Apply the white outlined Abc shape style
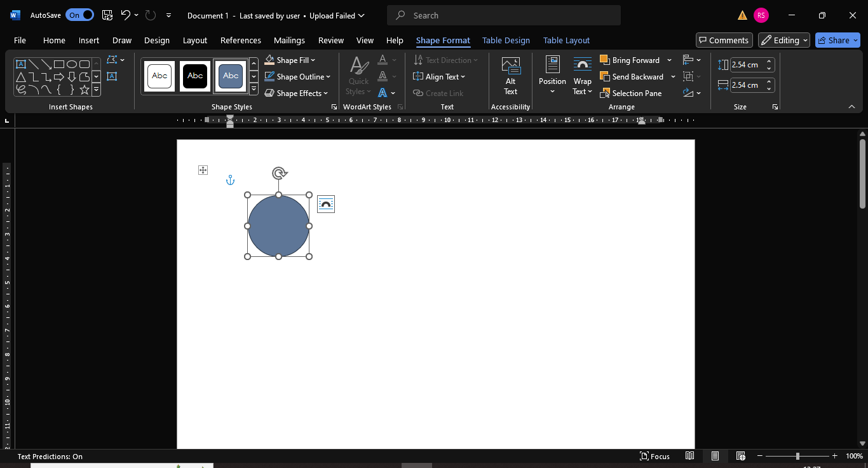The image size is (868, 468). pyautogui.click(x=159, y=76)
